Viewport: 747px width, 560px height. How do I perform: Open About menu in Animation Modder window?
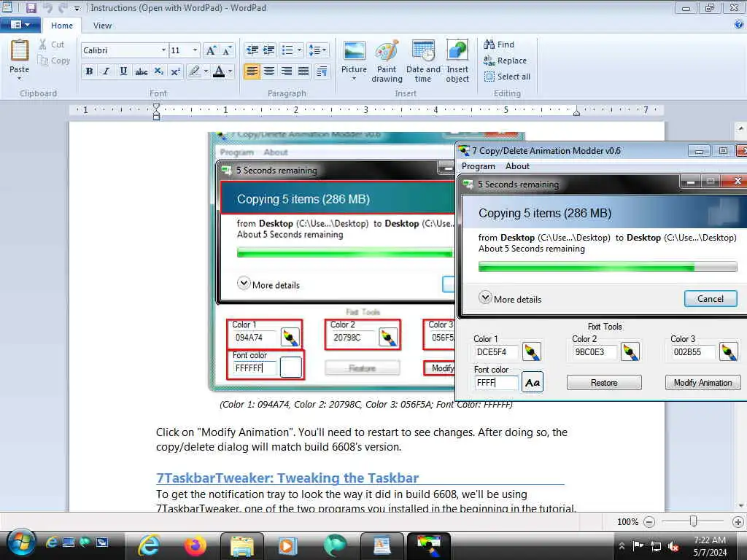[x=517, y=166]
